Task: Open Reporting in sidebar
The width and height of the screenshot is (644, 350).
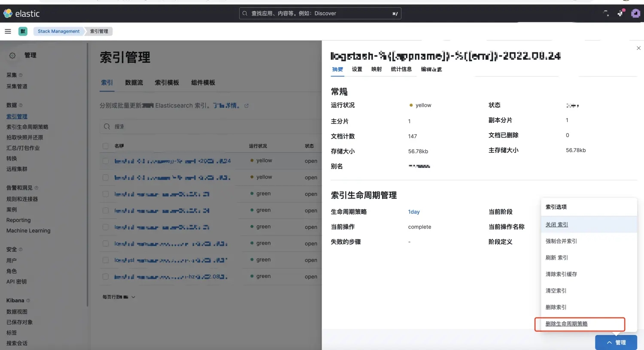Action: pos(18,220)
